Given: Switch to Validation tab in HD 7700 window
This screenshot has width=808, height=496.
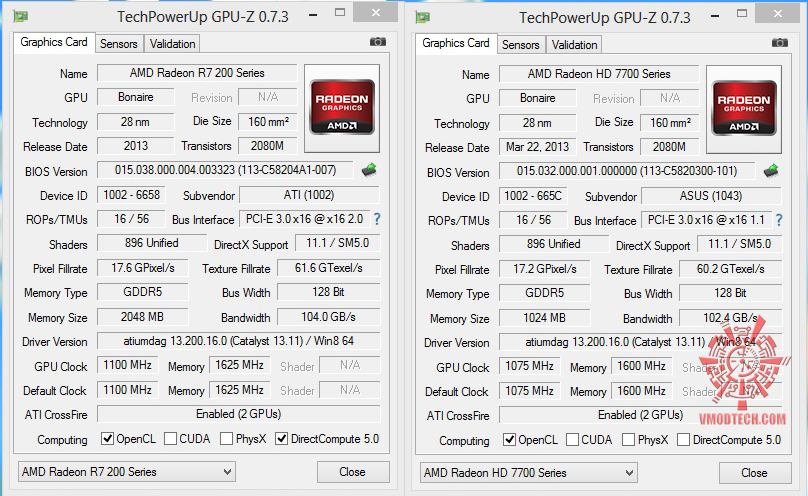Looking at the screenshot, I should (575, 45).
